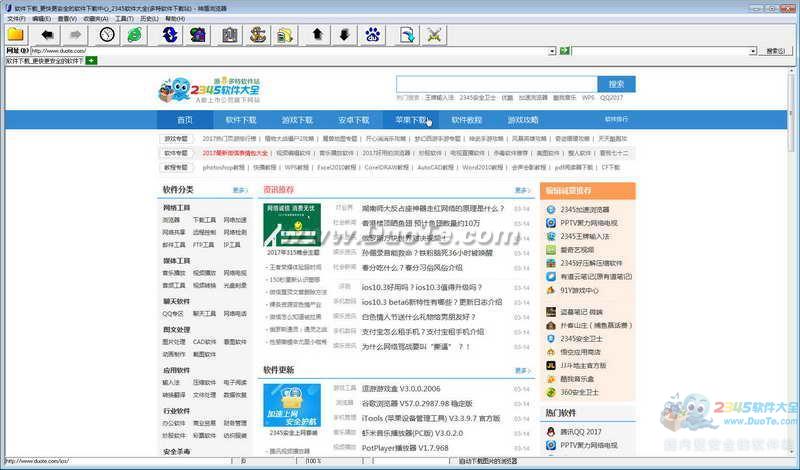
Task: Open the 编辑(E) menu
Action: point(41,19)
